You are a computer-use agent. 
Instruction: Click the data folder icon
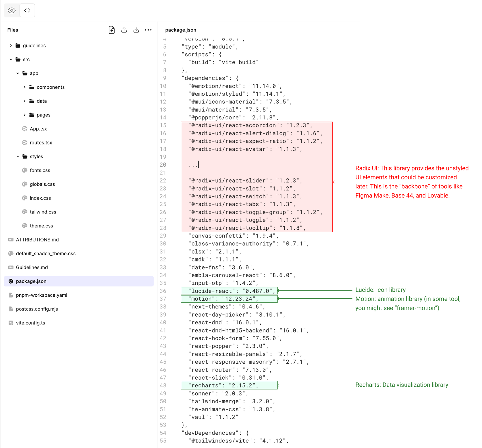32,101
